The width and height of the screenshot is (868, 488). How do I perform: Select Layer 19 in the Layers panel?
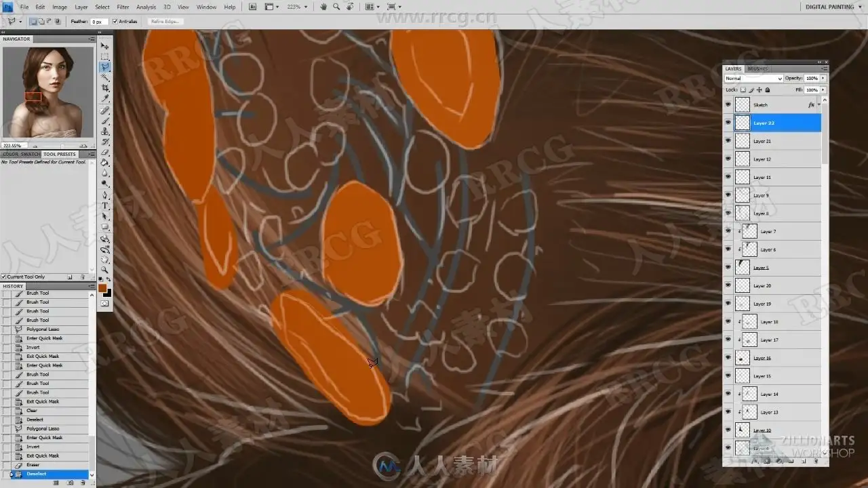(777, 304)
